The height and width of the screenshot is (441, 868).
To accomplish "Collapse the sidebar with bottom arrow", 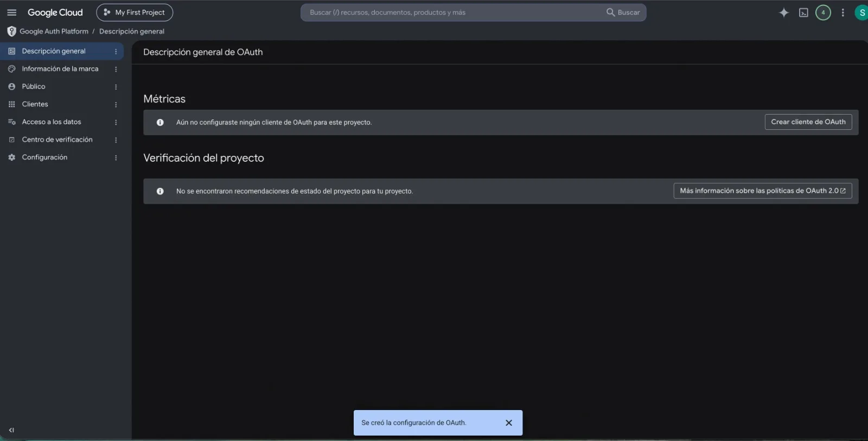I will pyautogui.click(x=11, y=430).
